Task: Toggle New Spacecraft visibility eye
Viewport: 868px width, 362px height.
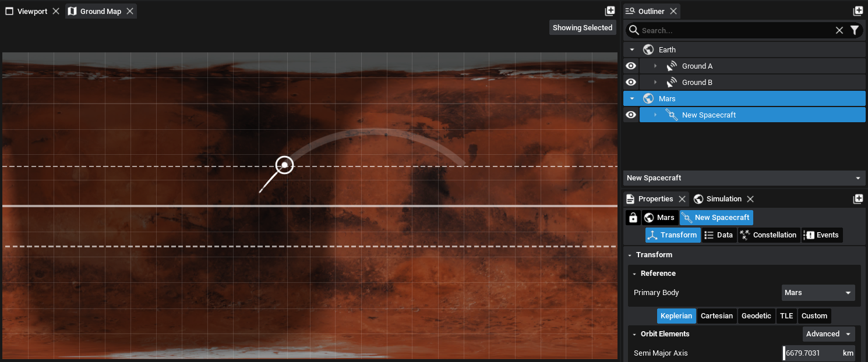Action: click(631, 115)
